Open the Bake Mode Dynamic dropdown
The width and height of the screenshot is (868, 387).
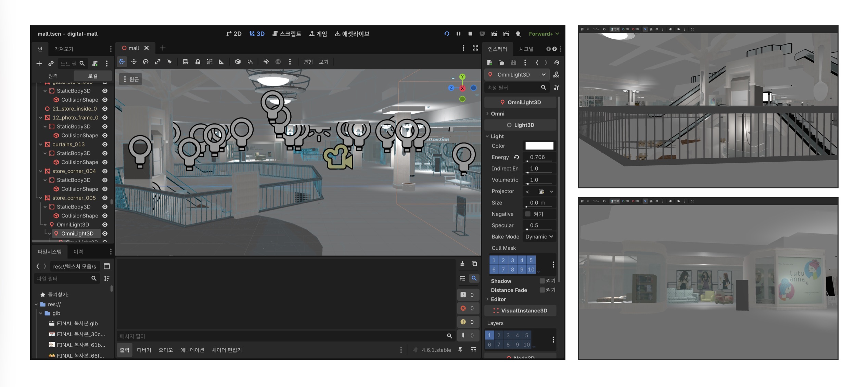click(539, 237)
